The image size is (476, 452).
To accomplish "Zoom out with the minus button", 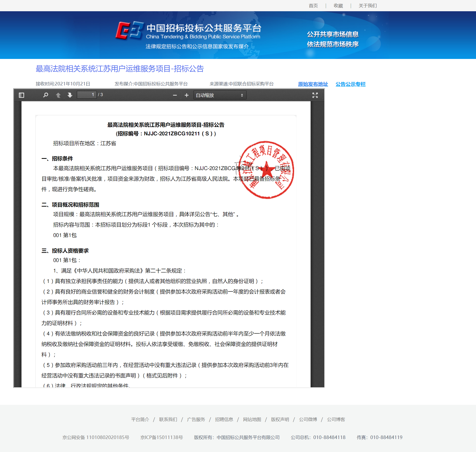I will 175,95.
